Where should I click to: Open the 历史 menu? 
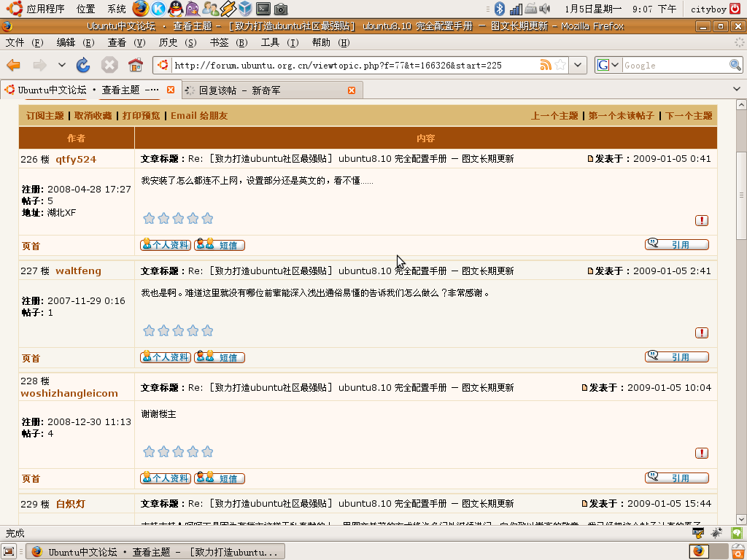point(178,42)
